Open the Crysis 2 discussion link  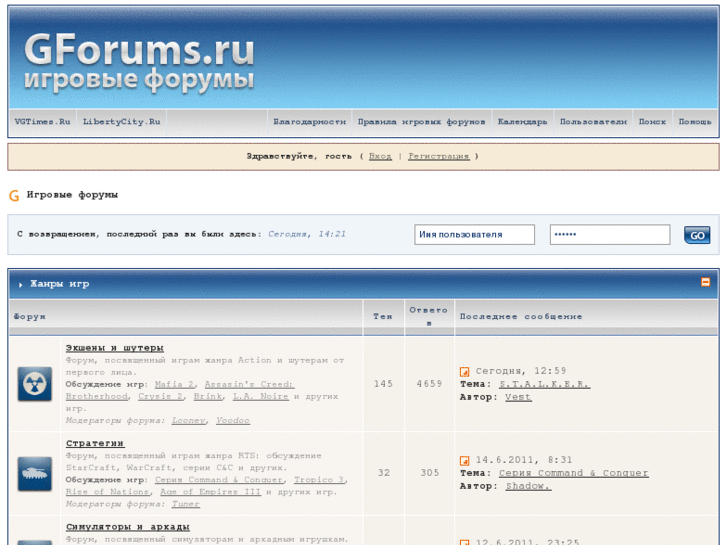[x=162, y=397]
